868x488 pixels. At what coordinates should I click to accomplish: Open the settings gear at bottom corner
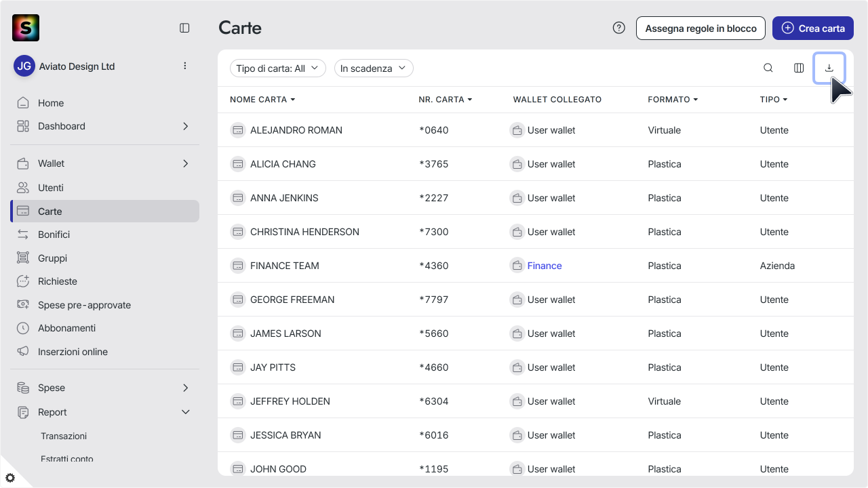[10, 478]
